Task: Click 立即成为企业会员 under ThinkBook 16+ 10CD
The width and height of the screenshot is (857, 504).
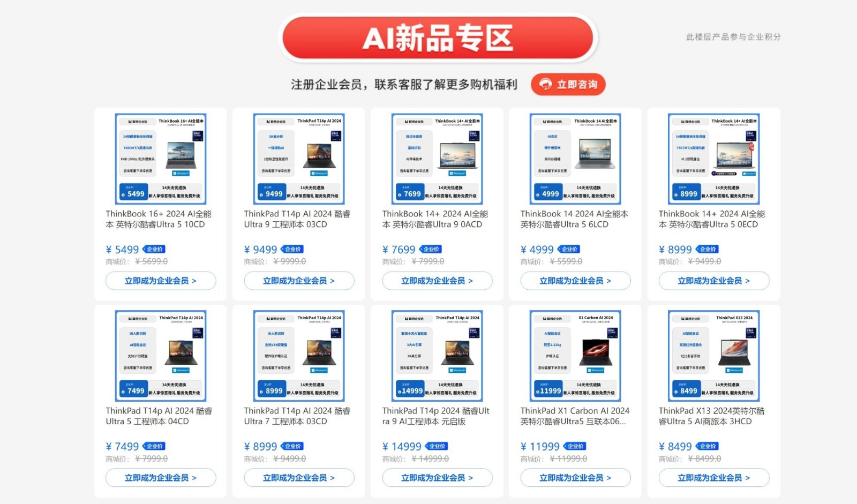Action: (x=161, y=281)
